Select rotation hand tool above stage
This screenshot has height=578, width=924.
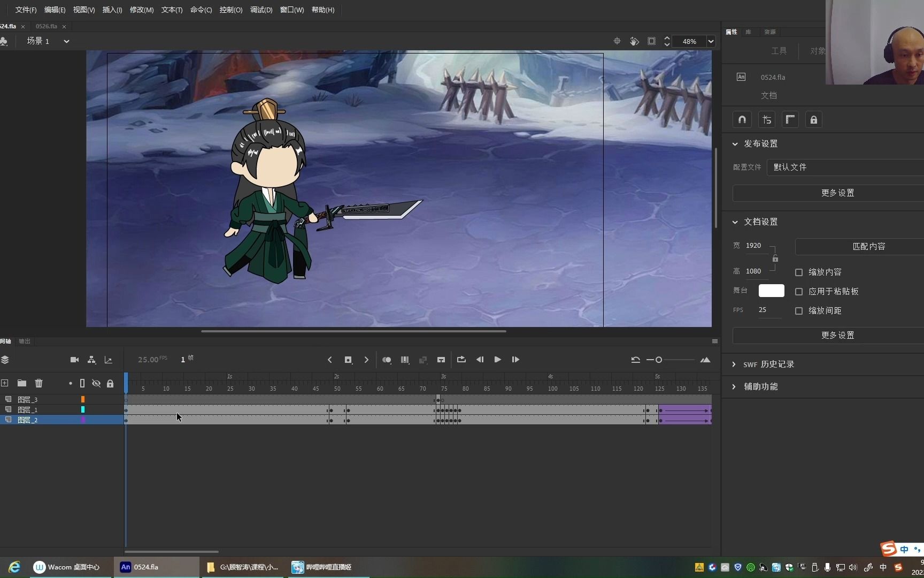[x=634, y=41]
